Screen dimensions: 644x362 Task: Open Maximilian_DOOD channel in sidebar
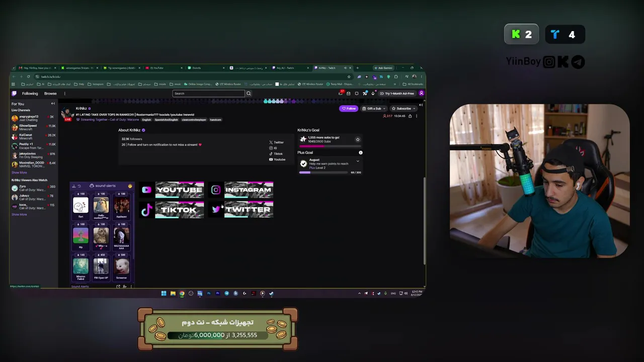33,164
